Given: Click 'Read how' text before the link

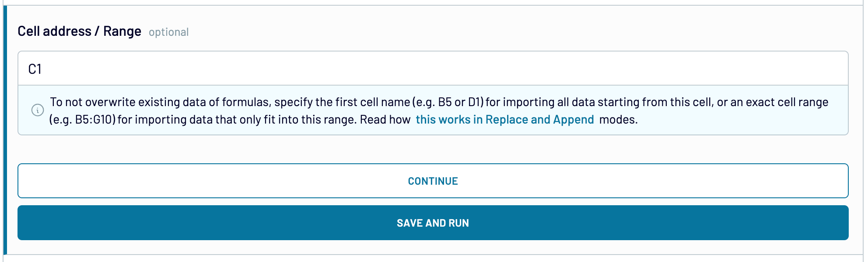Looking at the screenshot, I should point(385,120).
